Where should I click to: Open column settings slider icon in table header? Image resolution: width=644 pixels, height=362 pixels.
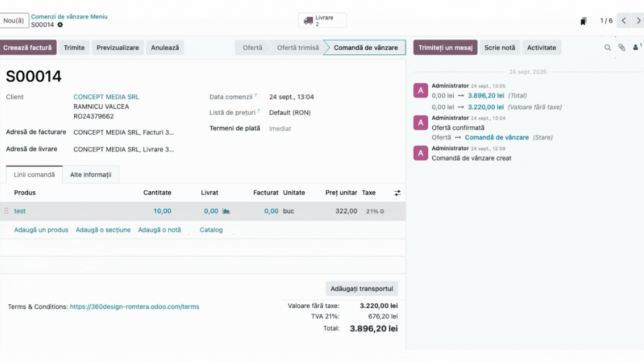click(x=397, y=193)
